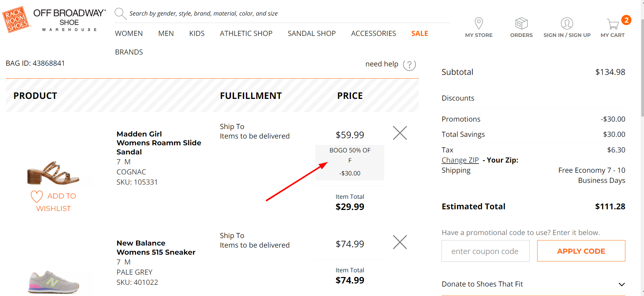644x296 pixels.
Task: Focus the enter coupon code field
Action: (485, 251)
